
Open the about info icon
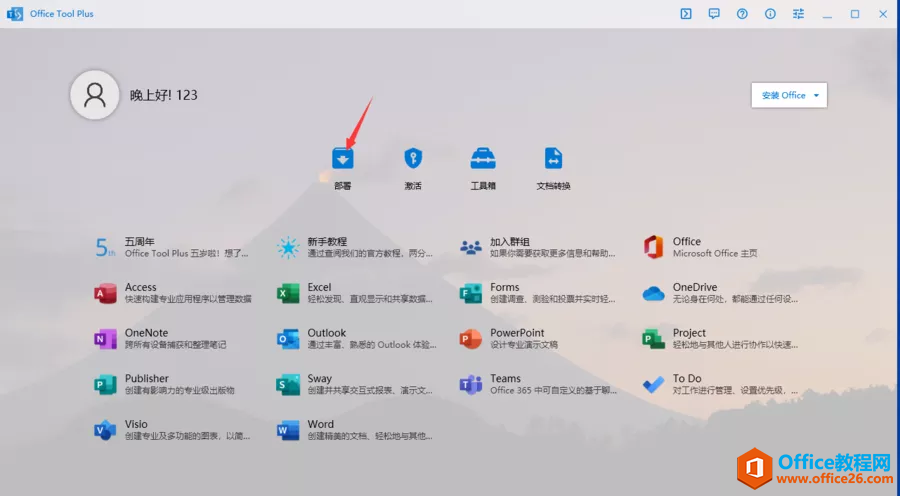click(770, 14)
